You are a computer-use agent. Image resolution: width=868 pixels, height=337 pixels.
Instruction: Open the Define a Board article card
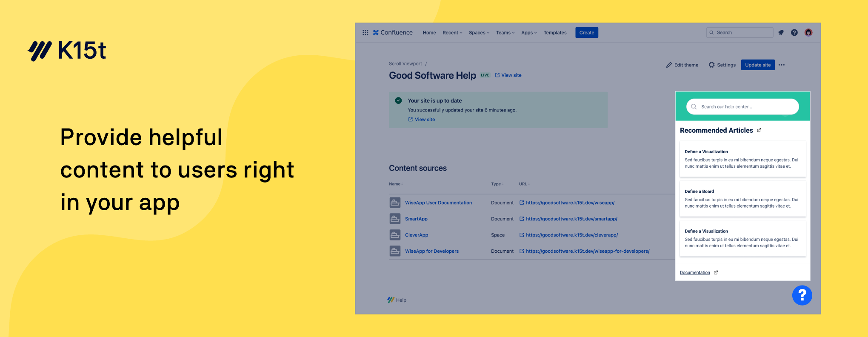coord(742,199)
